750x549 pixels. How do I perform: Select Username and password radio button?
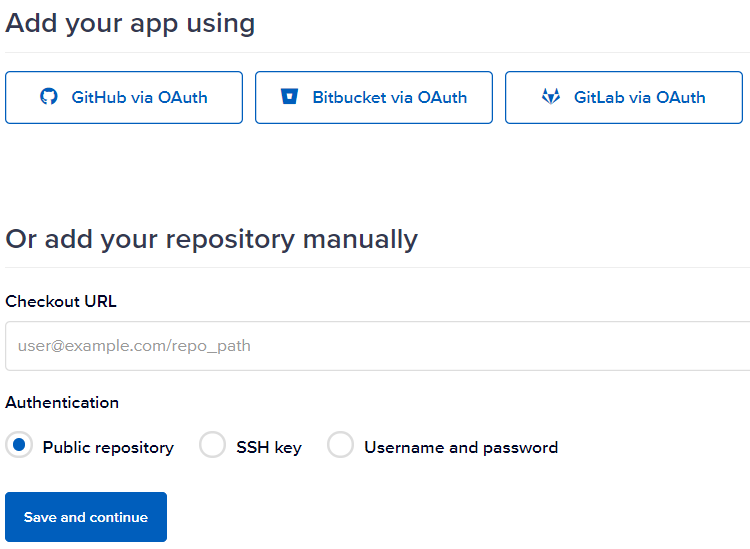tap(341, 445)
